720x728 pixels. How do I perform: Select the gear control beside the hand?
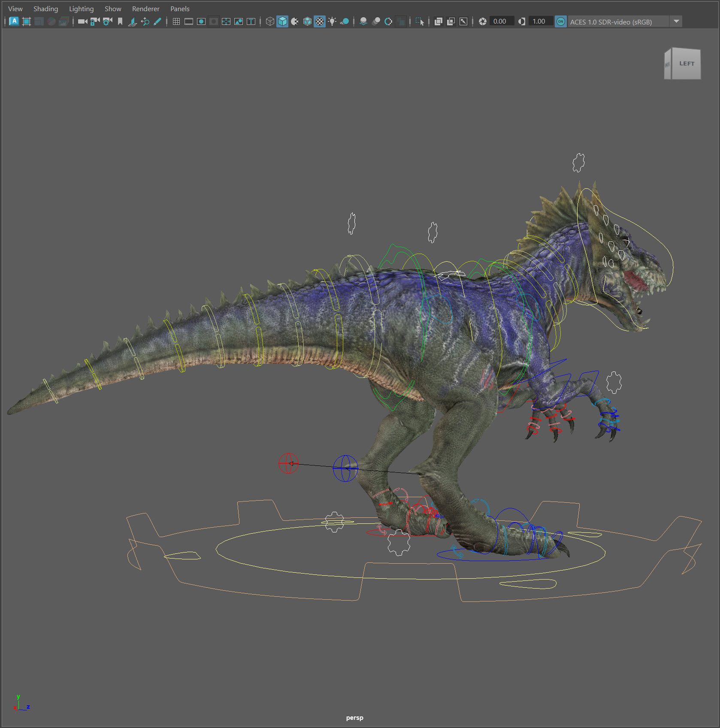(614, 382)
